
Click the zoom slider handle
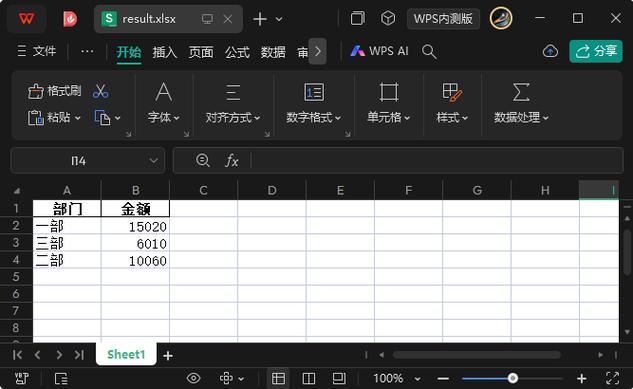[x=513, y=378]
